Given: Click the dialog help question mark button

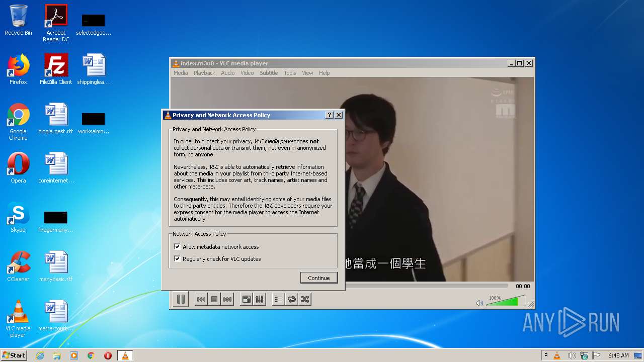Looking at the screenshot, I should pyautogui.click(x=330, y=115).
